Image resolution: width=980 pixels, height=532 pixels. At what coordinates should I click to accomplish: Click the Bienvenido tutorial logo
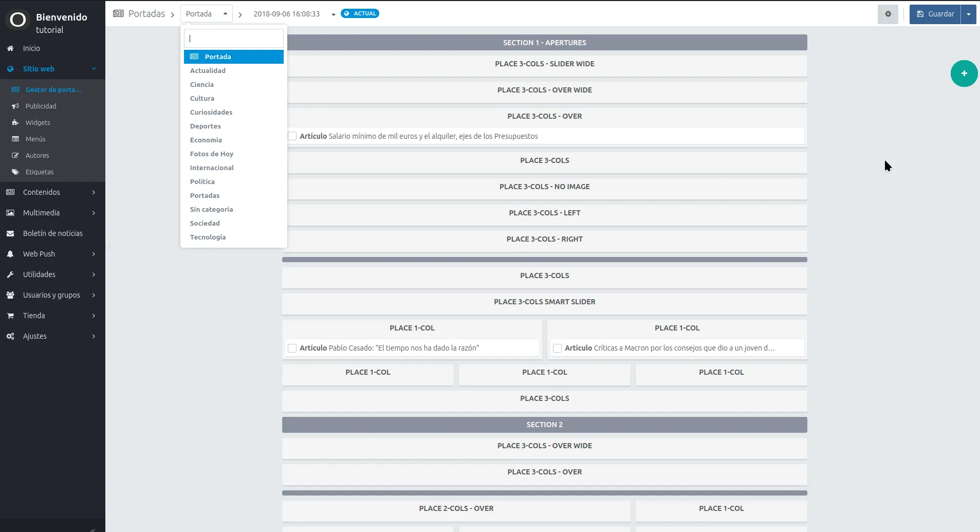click(18, 21)
